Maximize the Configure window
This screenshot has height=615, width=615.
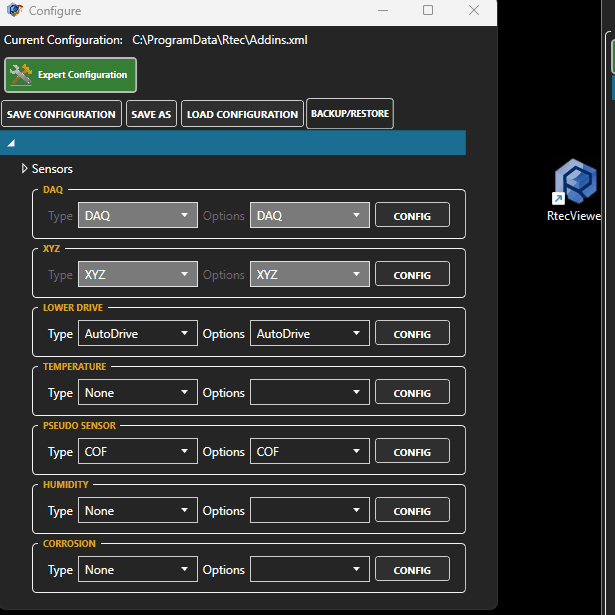click(x=428, y=10)
